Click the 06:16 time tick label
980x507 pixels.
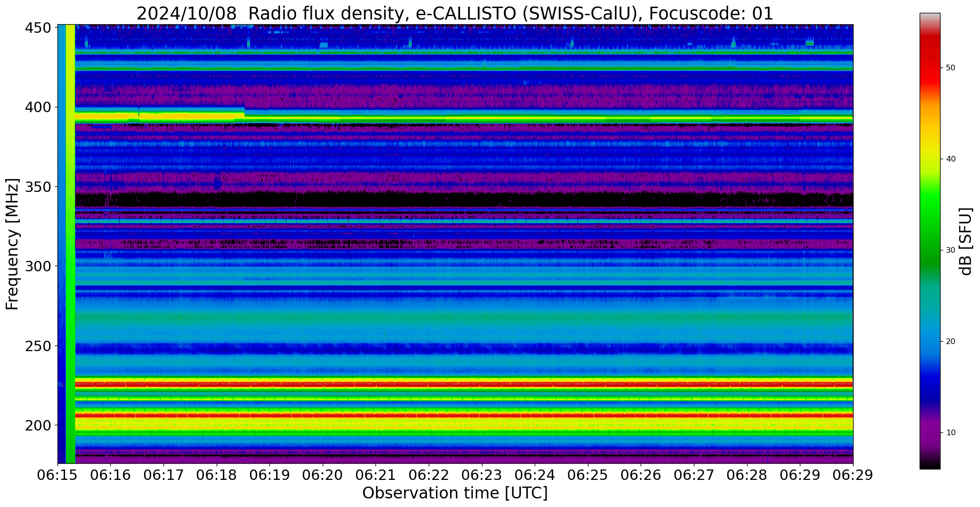tap(111, 476)
